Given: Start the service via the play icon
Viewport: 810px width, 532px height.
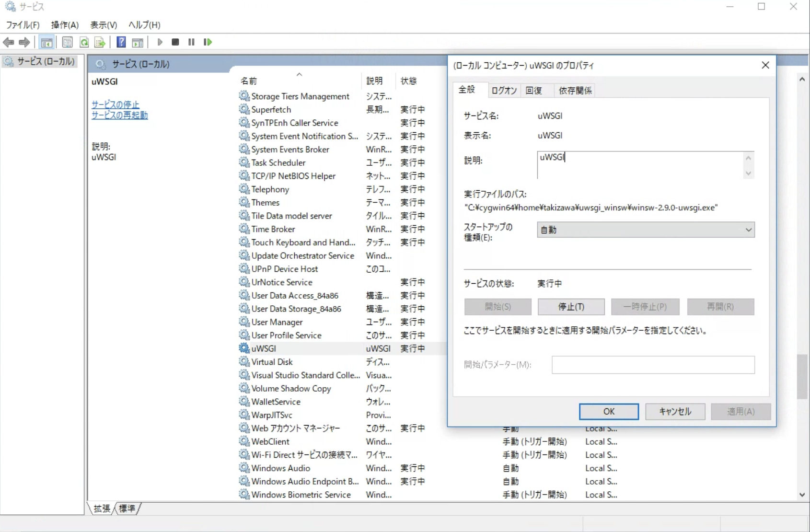Looking at the screenshot, I should [x=160, y=42].
